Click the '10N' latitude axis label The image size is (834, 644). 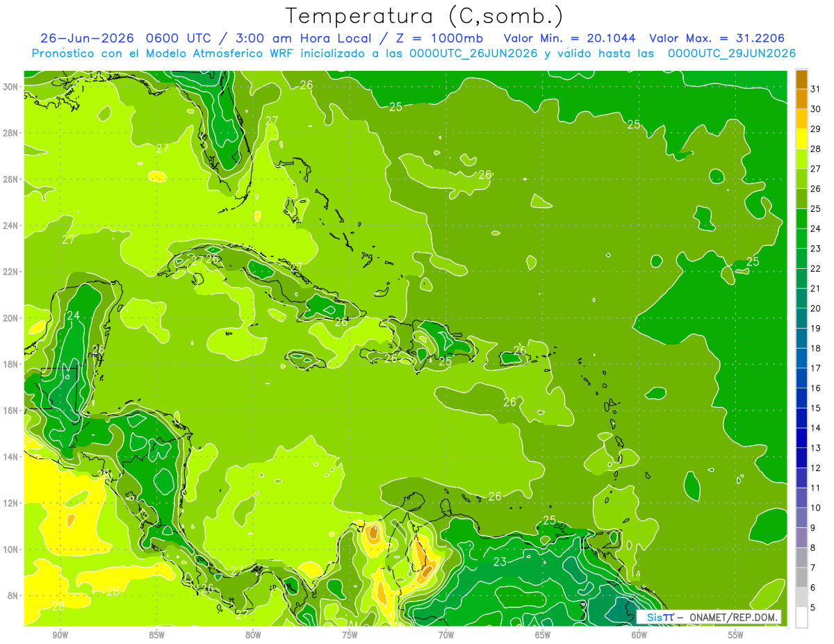10,549
